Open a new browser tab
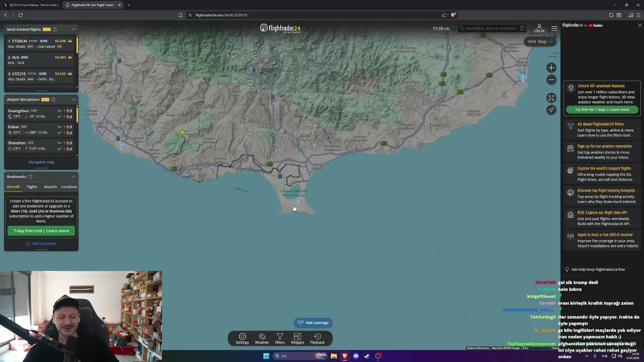Screen dimensions: 644x362 click(x=128, y=5)
